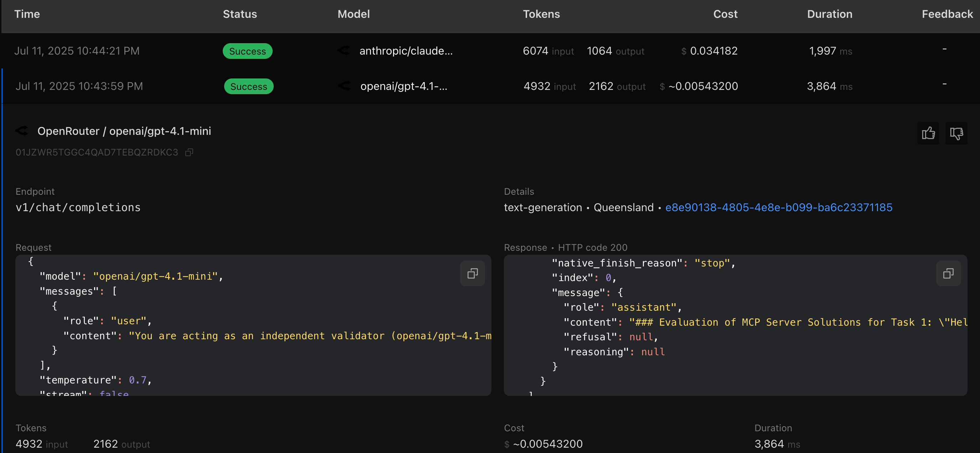Click OpenRouter logo in detail header
980x453 pixels.
22,131
